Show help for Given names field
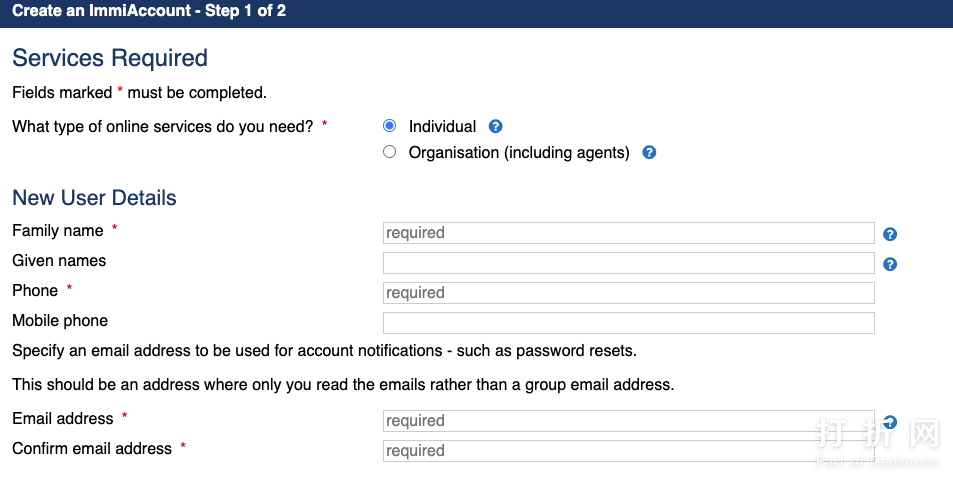The image size is (953, 479). pos(890,264)
